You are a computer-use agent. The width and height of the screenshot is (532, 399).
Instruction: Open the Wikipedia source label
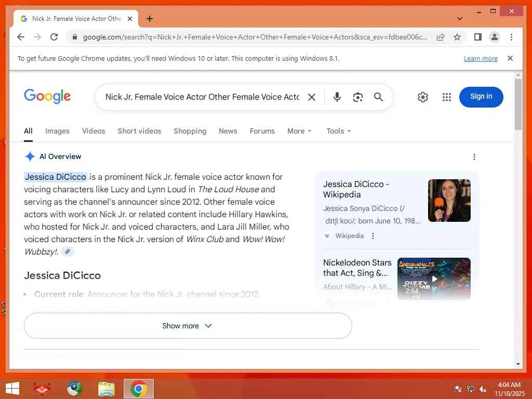349,236
